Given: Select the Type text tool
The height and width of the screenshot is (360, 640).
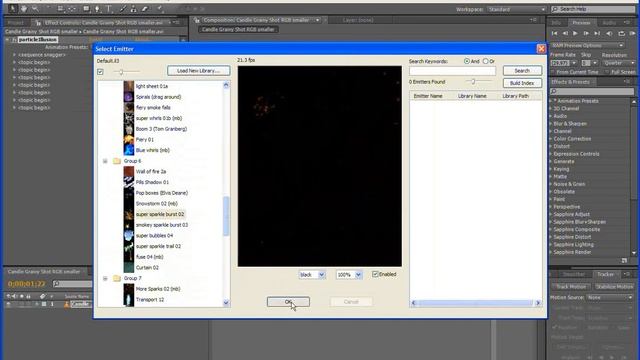Looking at the screenshot, I should 109,9.
